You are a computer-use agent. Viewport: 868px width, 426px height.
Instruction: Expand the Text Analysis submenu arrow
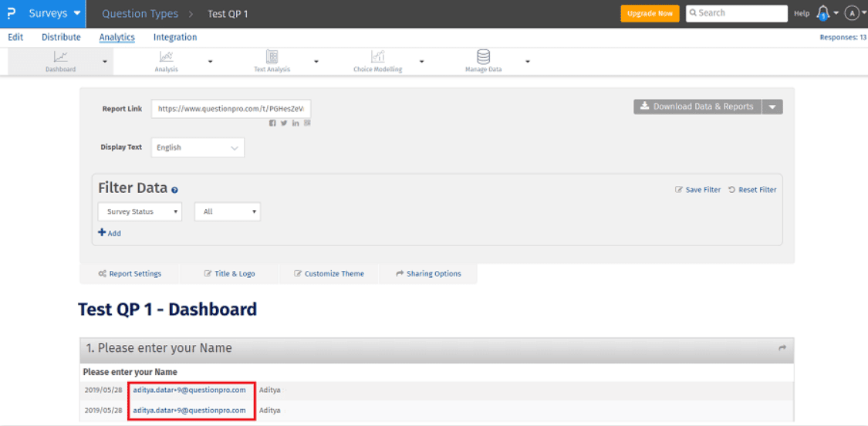point(316,62)
